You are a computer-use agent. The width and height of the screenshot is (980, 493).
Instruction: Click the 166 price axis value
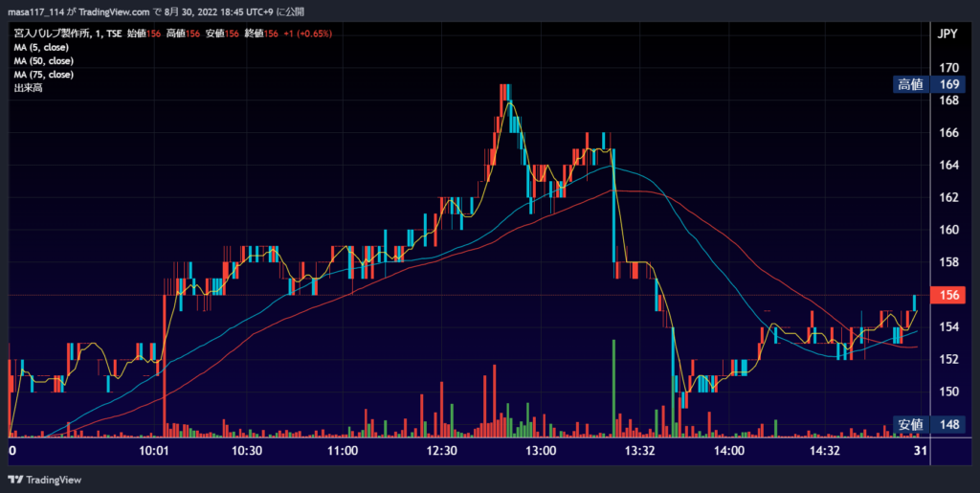click(948, 132)
